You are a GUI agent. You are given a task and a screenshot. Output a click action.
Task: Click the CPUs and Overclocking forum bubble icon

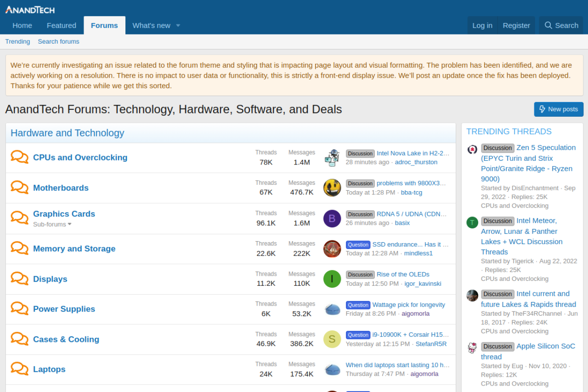click(x=19, y=157)
